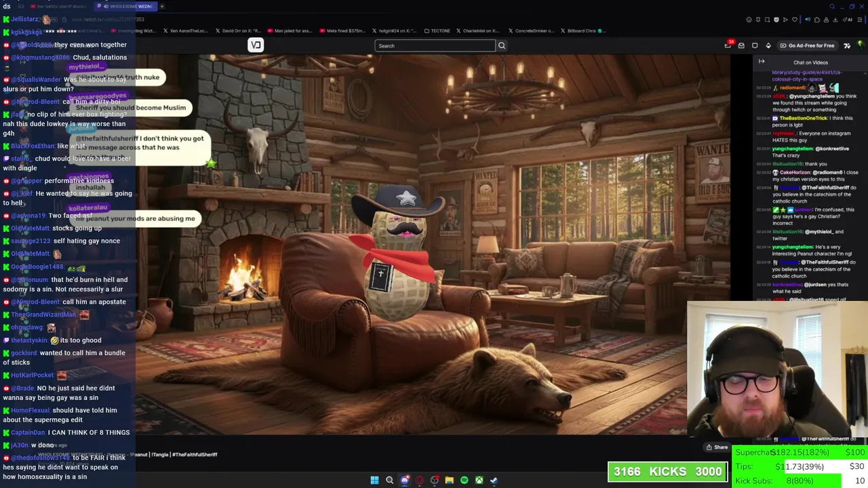
Task: Open the browser easy setup menu icon
Action: [x=860, y=20]
